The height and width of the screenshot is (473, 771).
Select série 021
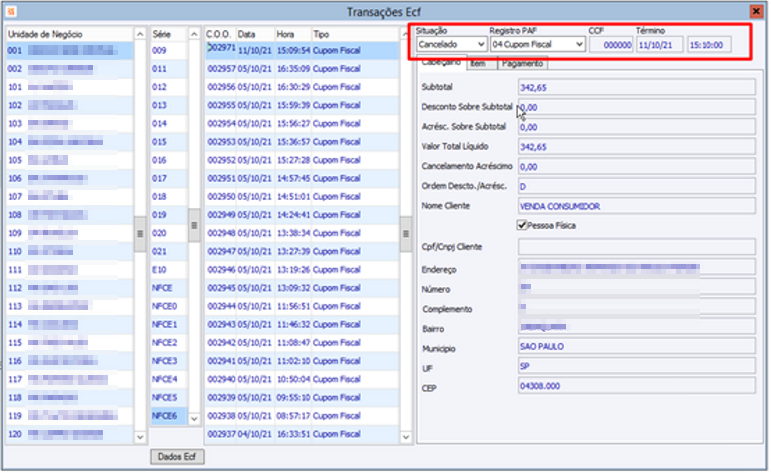pos(169,251)
